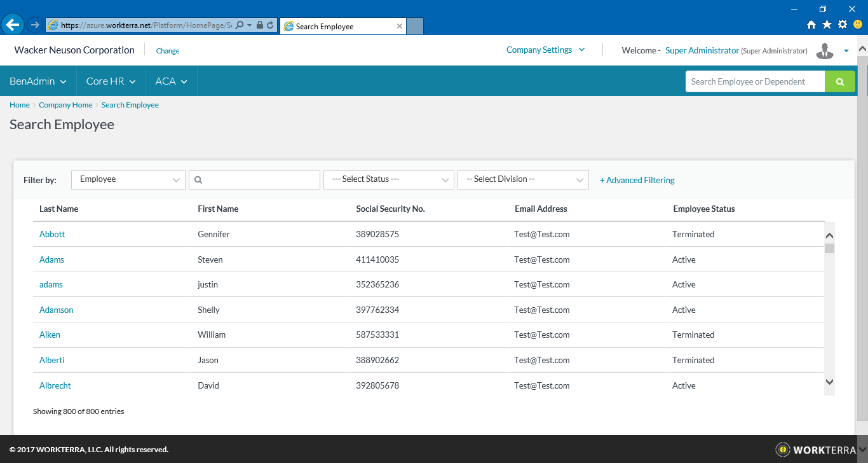This screenshot has width=868, height=463.
Task: Click SSN 389028575 cell
Action: (377, 234)
